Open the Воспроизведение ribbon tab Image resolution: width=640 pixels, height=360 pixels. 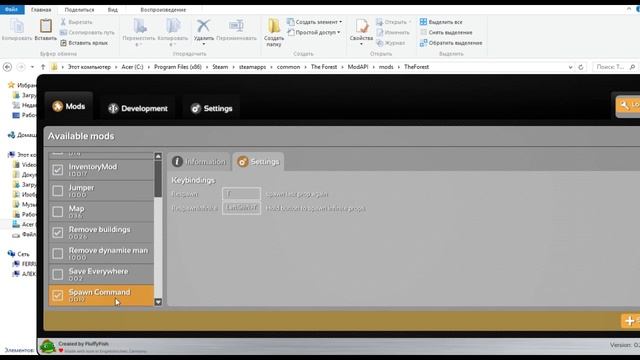(163, 9)
